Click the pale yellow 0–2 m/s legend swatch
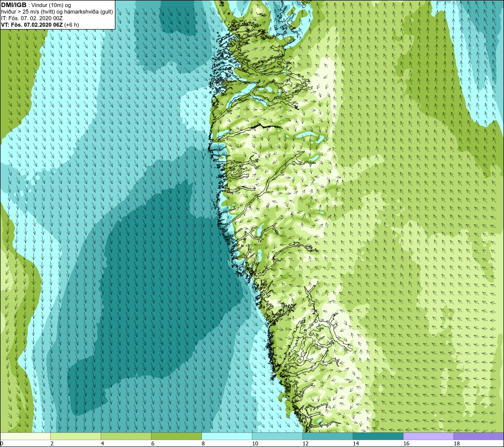Screen dimensions: 504x447 point(25,436)
